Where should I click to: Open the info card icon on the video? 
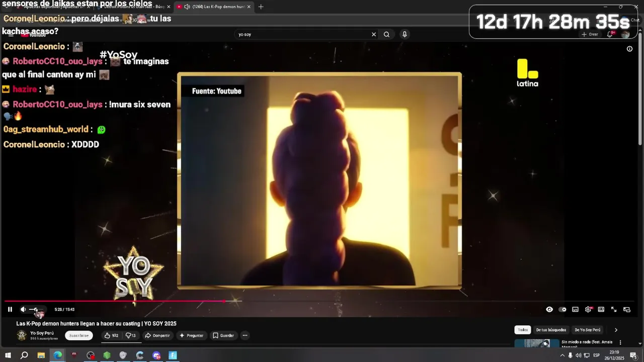(x=629, y=49)
